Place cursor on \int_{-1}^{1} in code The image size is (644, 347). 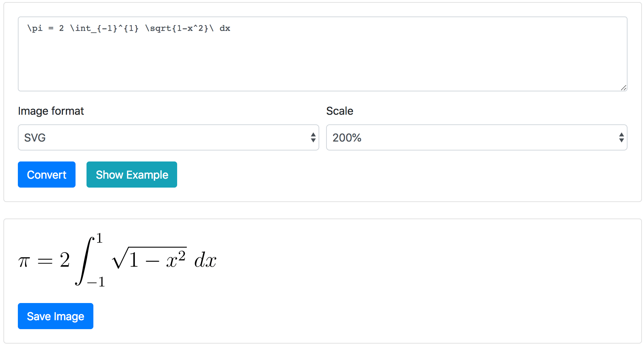coord(104,28)
